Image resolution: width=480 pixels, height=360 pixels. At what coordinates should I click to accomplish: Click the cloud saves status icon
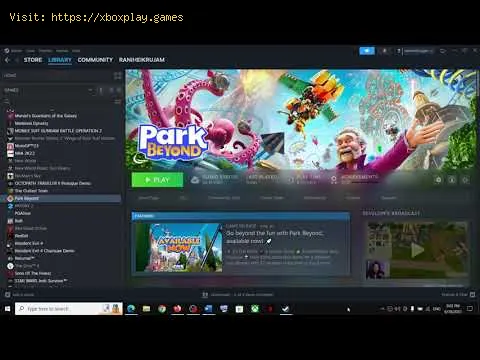coord(195,180)
